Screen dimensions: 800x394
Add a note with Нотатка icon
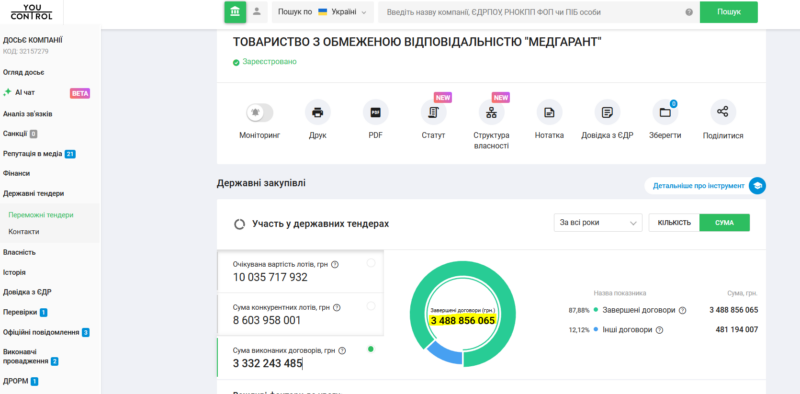coord(549,112)
